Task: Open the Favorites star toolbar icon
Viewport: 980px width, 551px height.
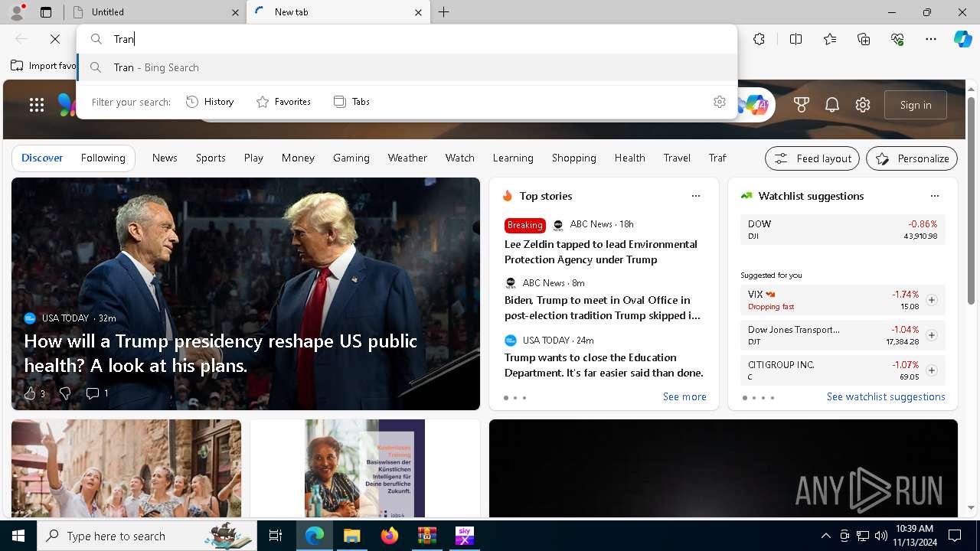Action: (x=830, y=39)
